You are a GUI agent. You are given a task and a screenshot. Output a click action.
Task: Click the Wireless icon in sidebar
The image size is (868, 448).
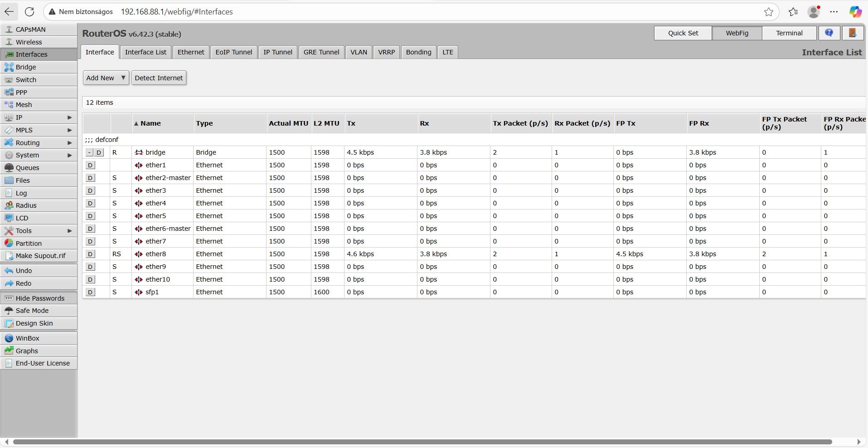pyautogui.click(x=9, y=42)
